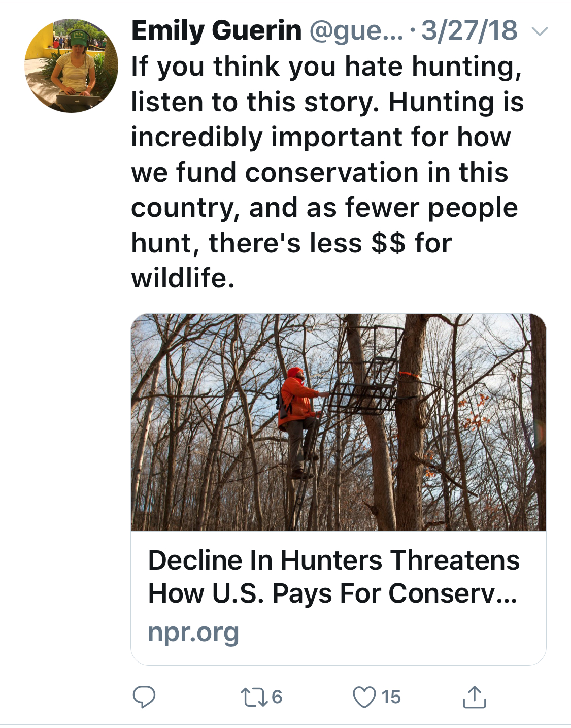Screen dimensions: 571x728
Task: View the like count of 15
Action: pos(391,697)
